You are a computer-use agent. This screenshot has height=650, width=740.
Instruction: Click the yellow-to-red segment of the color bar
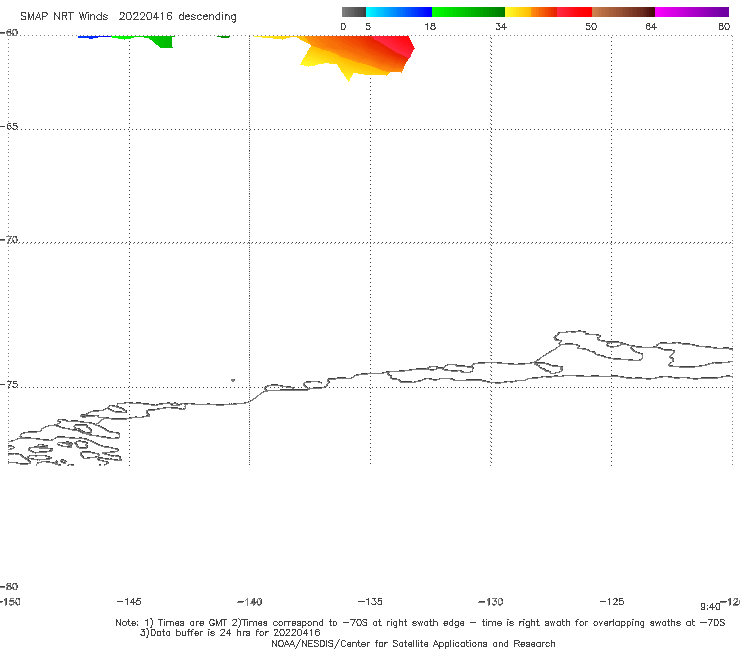coord(548,12)
